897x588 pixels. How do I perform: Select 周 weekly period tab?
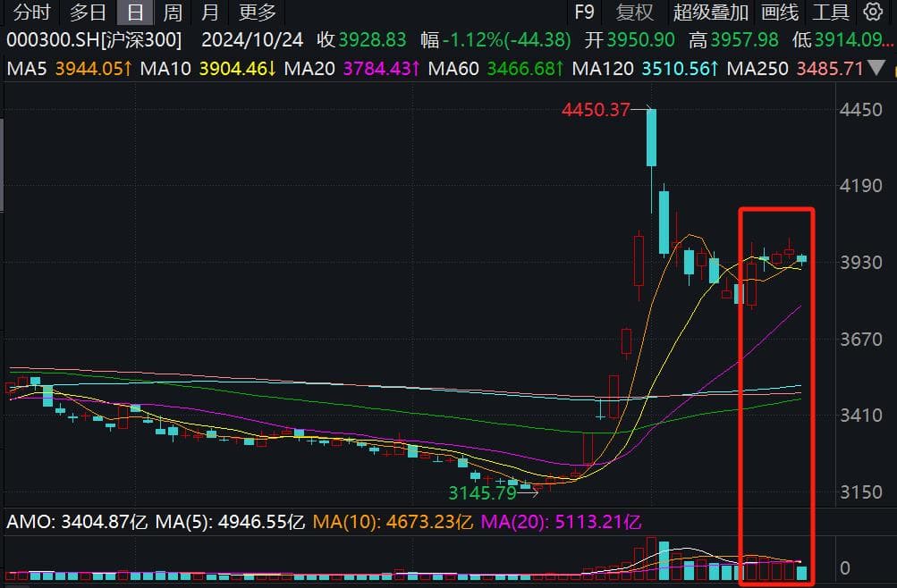pos(173,12)
